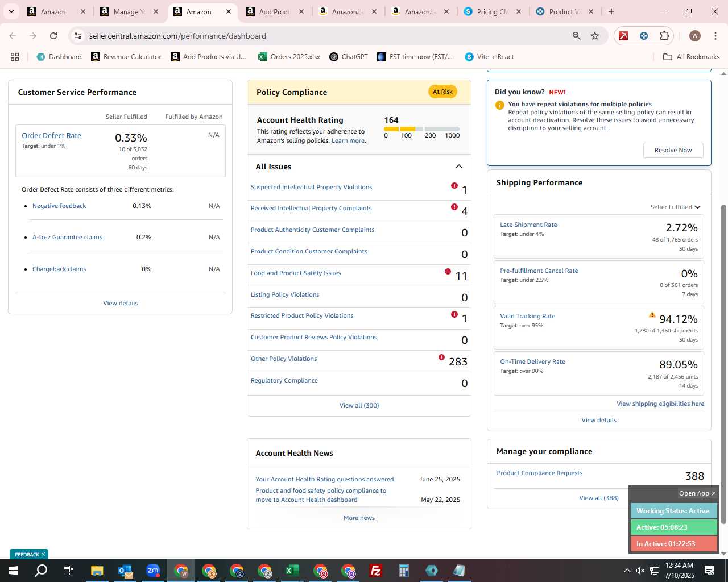Screen dimensions: 728x582
Task: Open the notifications icon in system tray
Action: pyautogui.click(x=709, y=571)
